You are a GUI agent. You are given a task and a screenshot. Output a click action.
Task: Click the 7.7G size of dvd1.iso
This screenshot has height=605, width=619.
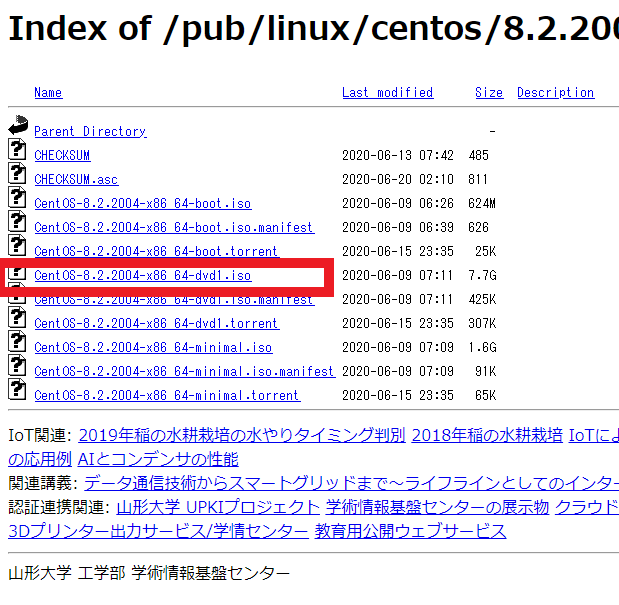(x=482, y=275)
